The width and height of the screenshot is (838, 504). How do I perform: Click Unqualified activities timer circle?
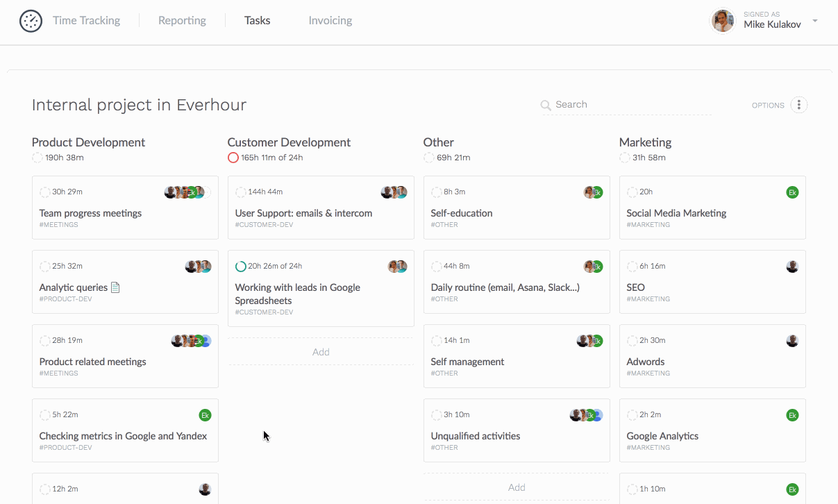437,415
